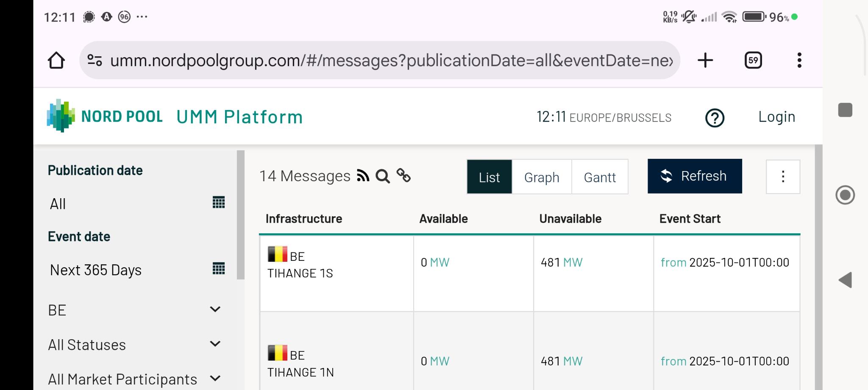Open the tab switcher showing 59 tabs

[753, 60]
